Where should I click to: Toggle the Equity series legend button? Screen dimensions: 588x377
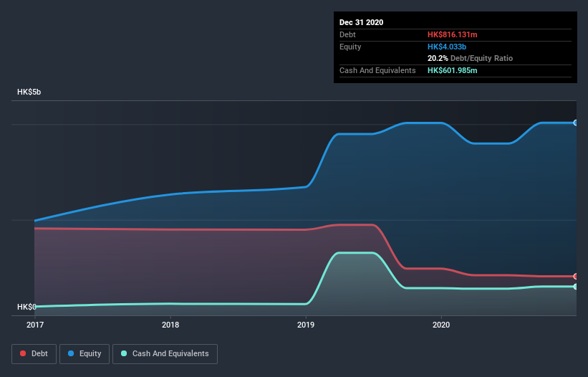pyautogui.click(x=85, y=354)
